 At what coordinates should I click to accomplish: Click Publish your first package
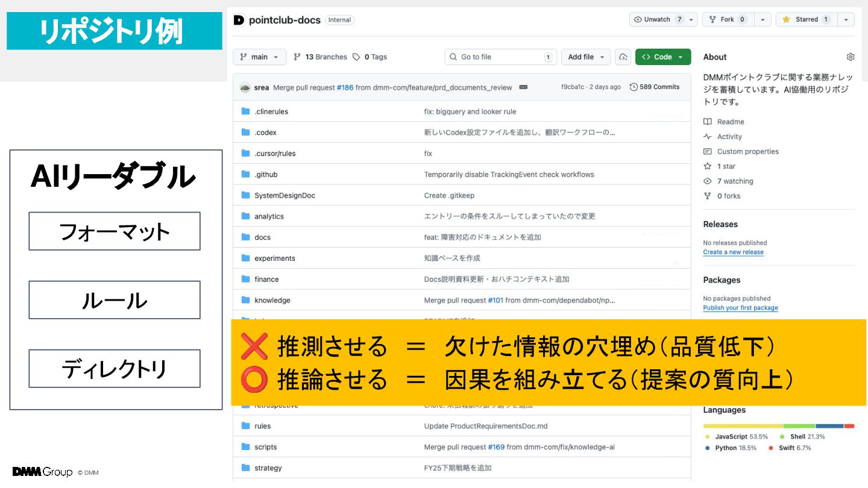click(x=740, y=308)
